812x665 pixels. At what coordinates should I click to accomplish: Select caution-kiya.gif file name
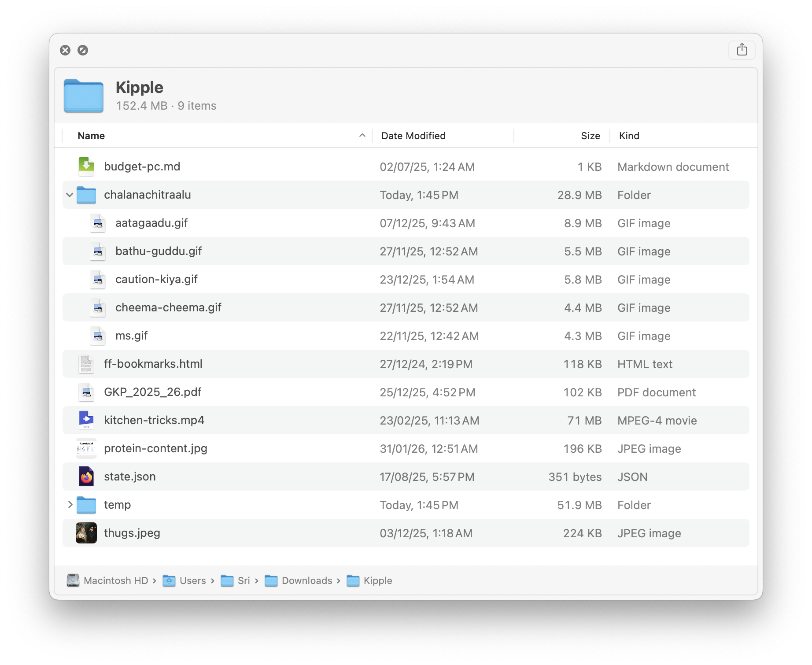(x=156, y=279)
